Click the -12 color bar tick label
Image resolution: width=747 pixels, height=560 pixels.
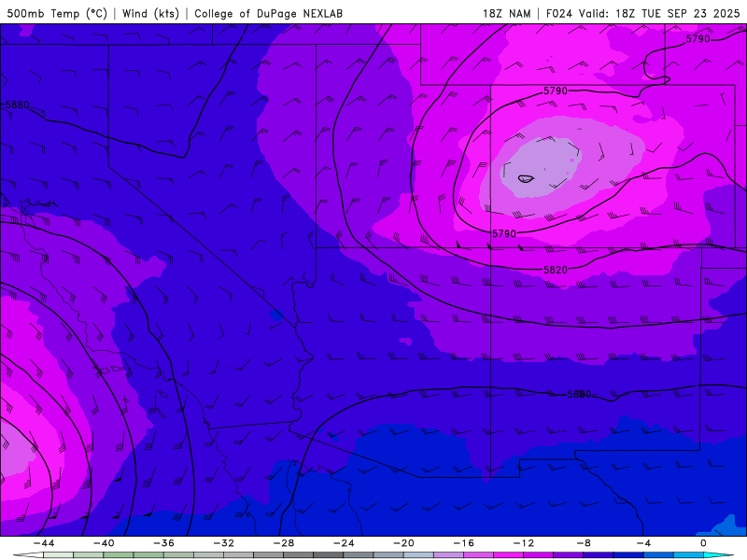pos(524,543)
